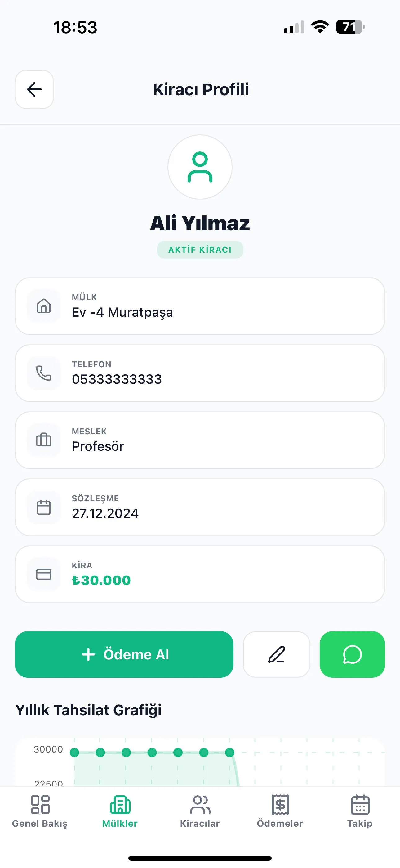Tap the Ev -4 Muratpaşa property name

click(122, 312)
